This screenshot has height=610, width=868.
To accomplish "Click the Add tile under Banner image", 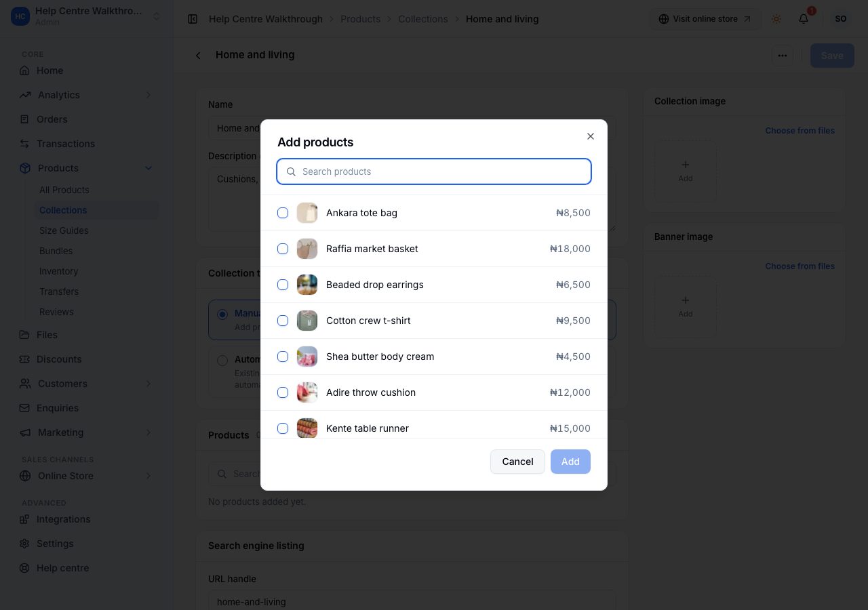I will click(686, 306).
